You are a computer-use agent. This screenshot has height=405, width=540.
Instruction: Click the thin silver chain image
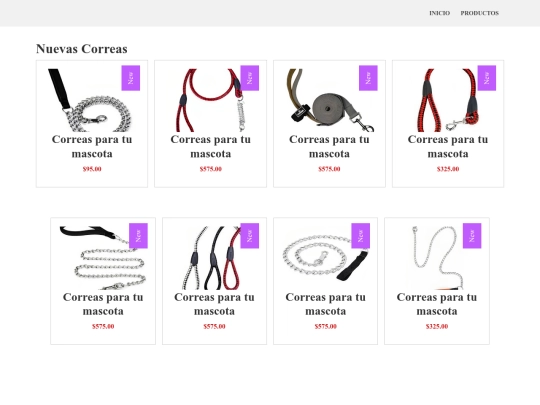coord(437,258)
